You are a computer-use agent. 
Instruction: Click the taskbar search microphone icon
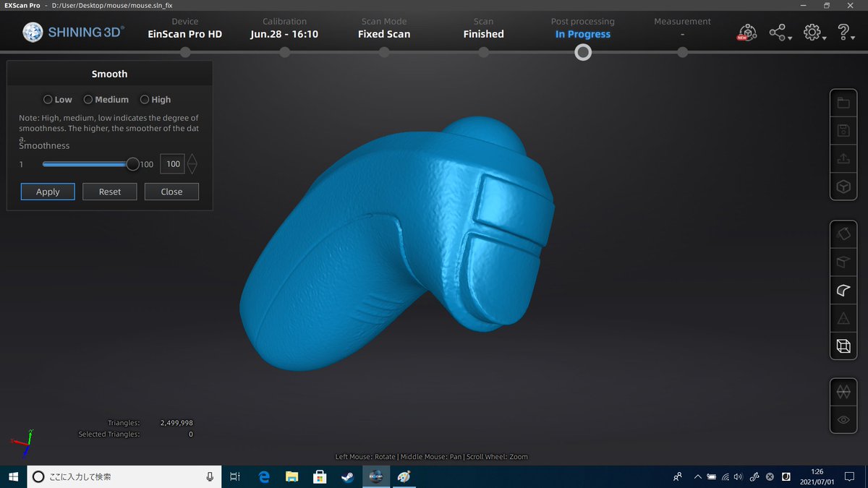[x=210, y=476]
